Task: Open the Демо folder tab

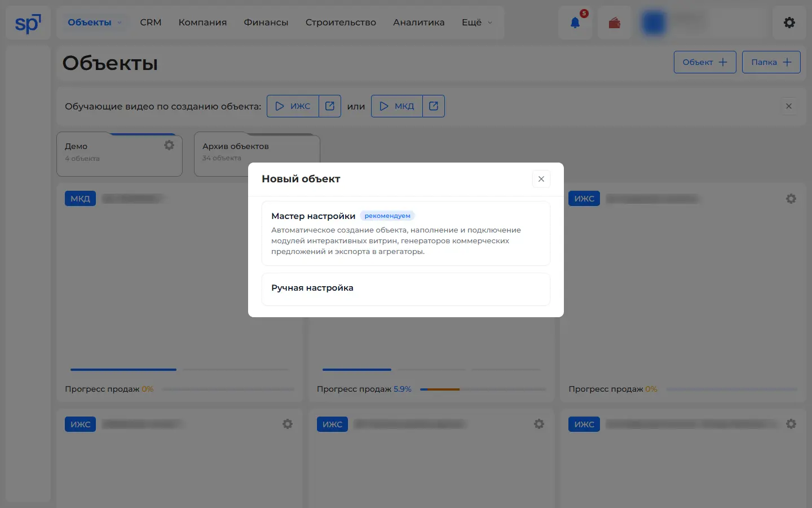Action: [x=120, y=155]
